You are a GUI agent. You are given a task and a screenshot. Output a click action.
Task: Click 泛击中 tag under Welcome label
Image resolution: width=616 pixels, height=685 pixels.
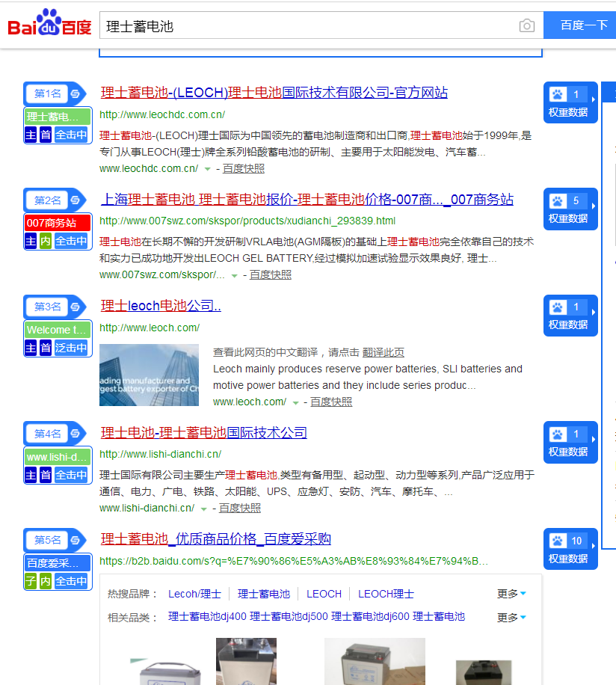tap(71, 348)
